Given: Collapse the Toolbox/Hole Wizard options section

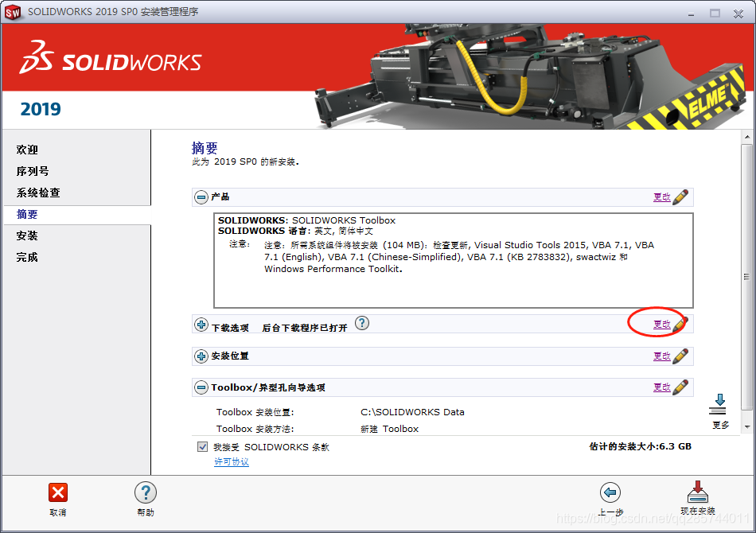Looking at the screenshot, I should click(201, 387).
